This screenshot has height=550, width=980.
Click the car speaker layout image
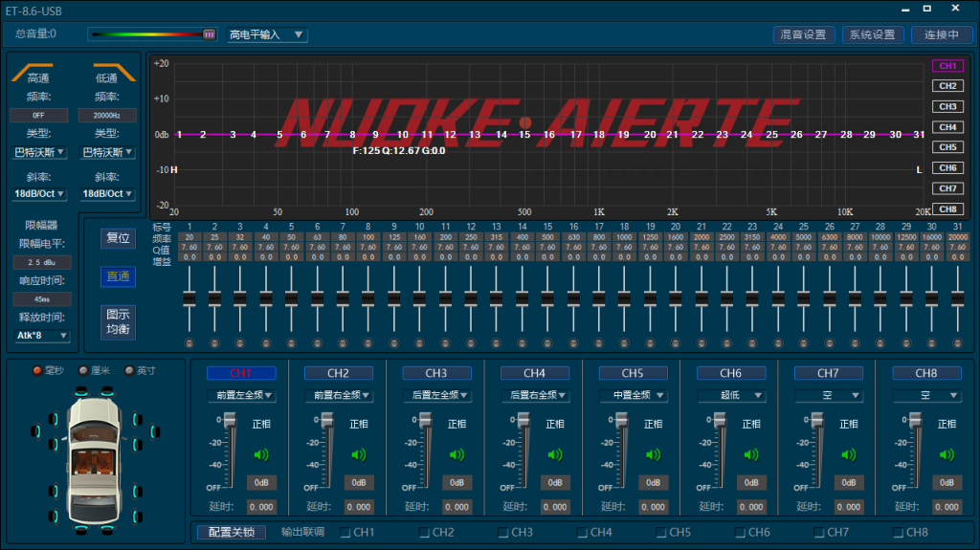[94, 460]
